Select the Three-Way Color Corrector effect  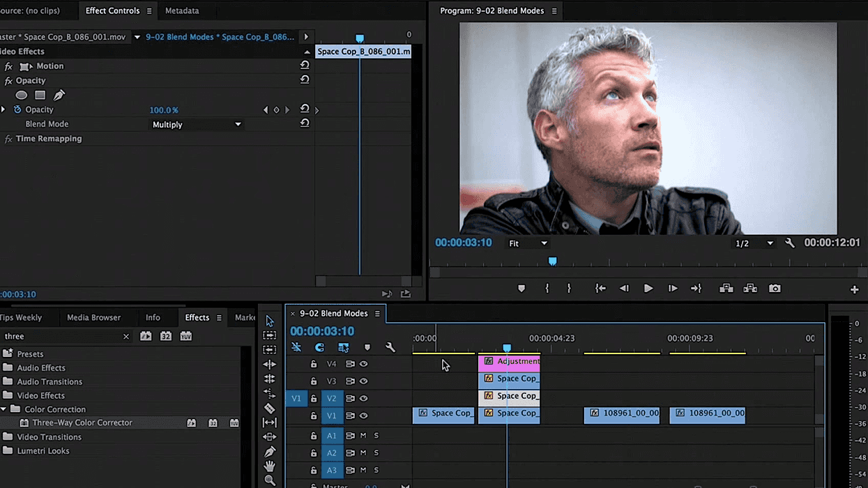(x=82, y=422)
